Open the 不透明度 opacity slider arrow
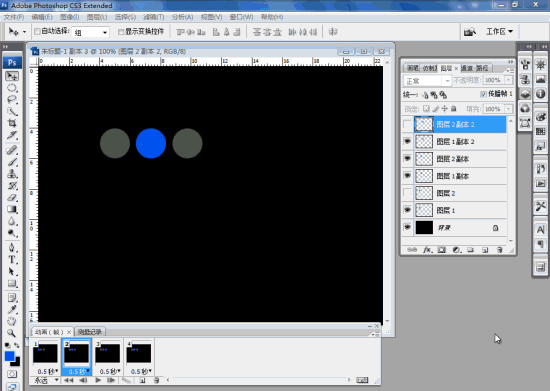The image size is (550, 391). pos(508,80)
